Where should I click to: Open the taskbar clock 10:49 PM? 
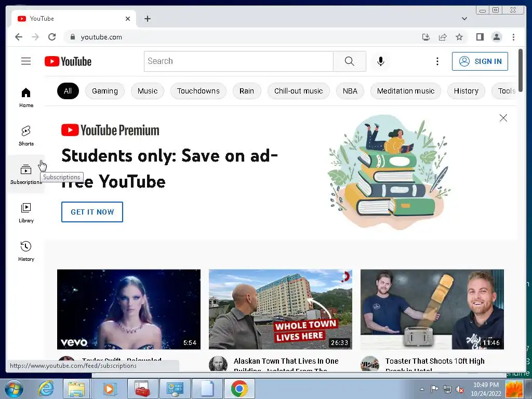[486, 389]
